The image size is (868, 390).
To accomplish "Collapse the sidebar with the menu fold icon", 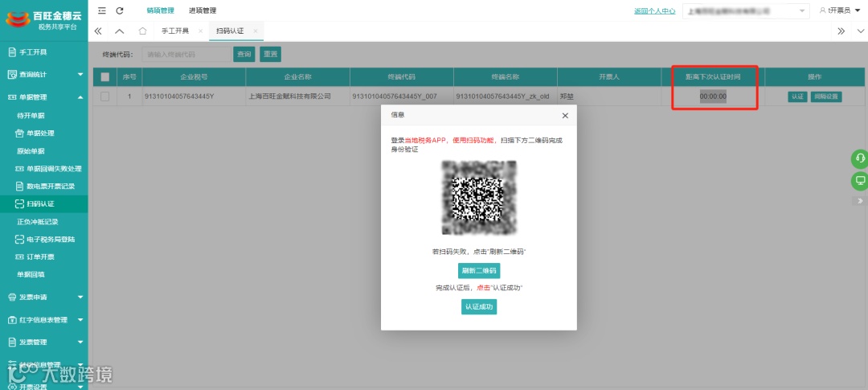I will (102, 10).
